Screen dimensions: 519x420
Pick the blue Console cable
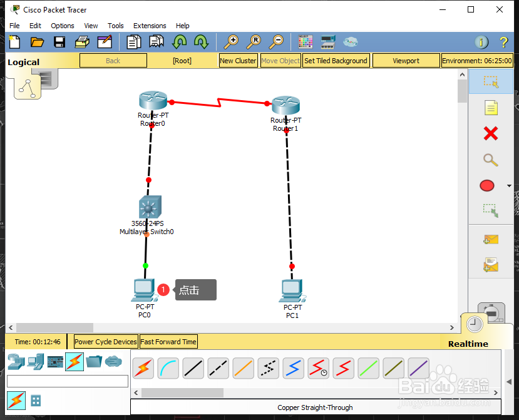coord(293,368)
